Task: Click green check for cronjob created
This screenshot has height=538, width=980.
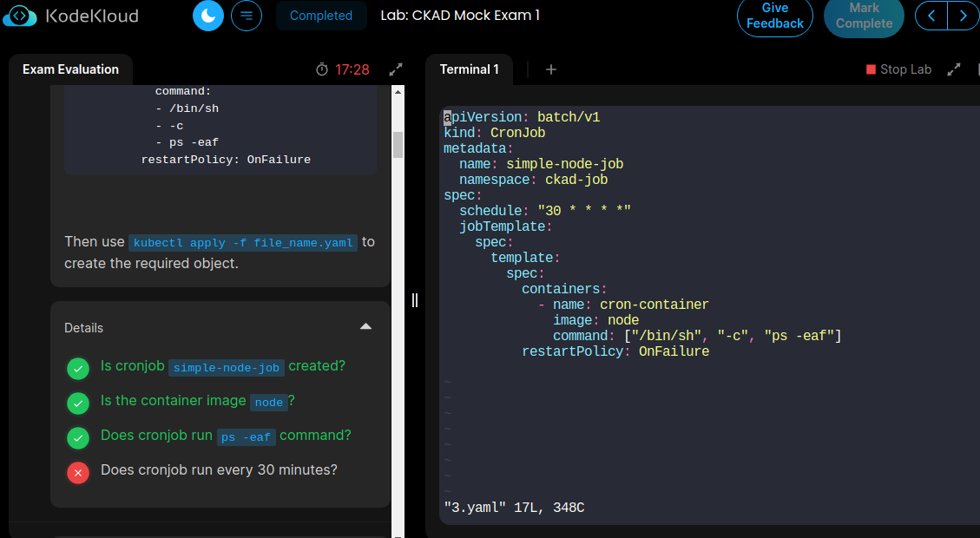Action: pyautogui.click(x=78, y=369)
